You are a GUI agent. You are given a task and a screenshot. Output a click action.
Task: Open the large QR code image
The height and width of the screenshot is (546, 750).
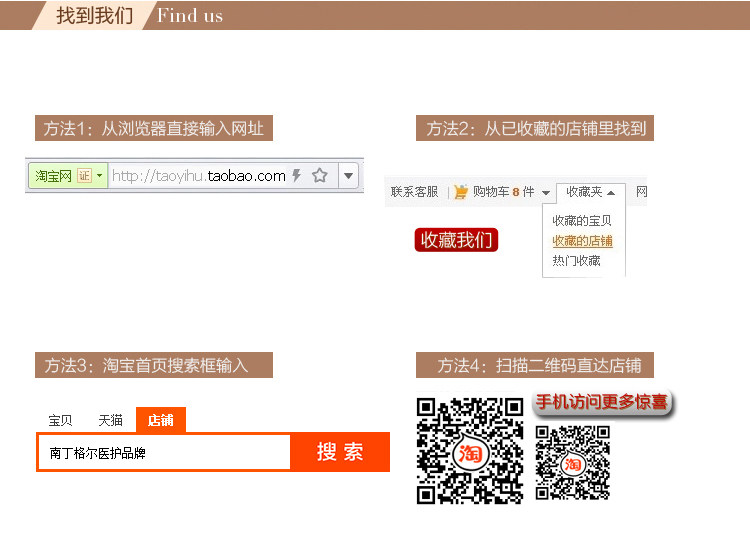coord(470,450)
